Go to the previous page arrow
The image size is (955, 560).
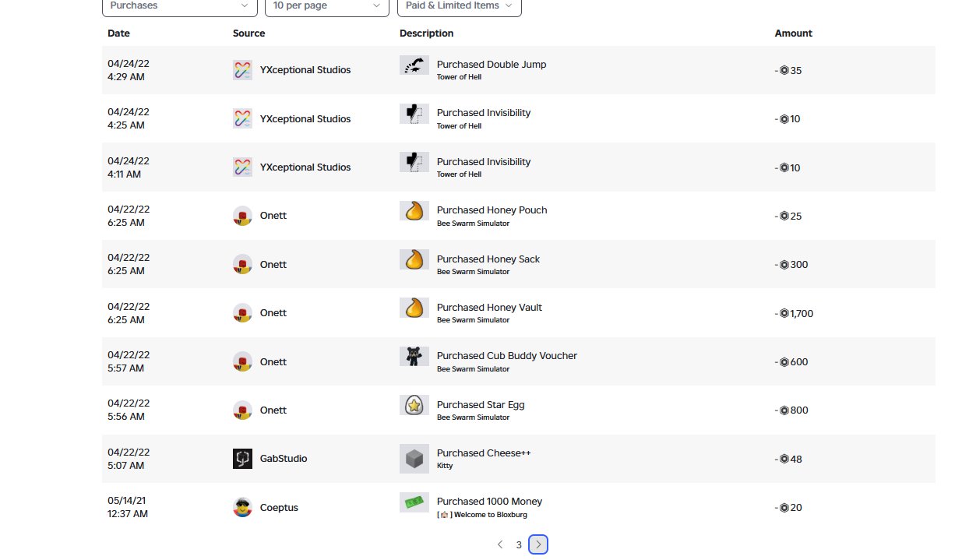pos(500,544)
